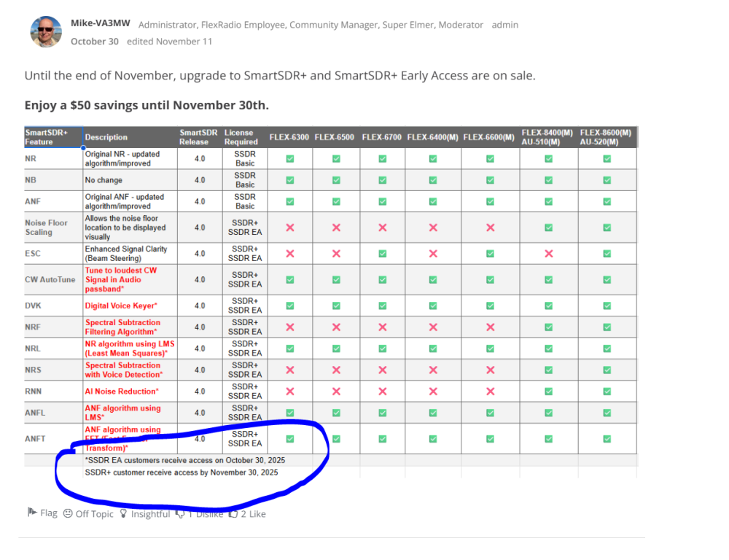This screenshot has width=729, height=560.
Task: Click the 'SSDR+ SSDR EA' license cell in NRL row
Action: 244,349
